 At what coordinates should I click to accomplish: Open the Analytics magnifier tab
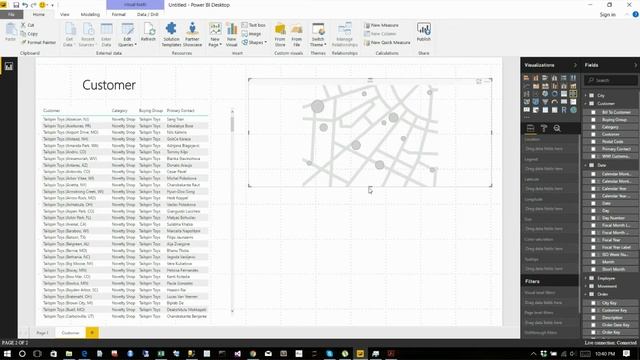(557, 128)
